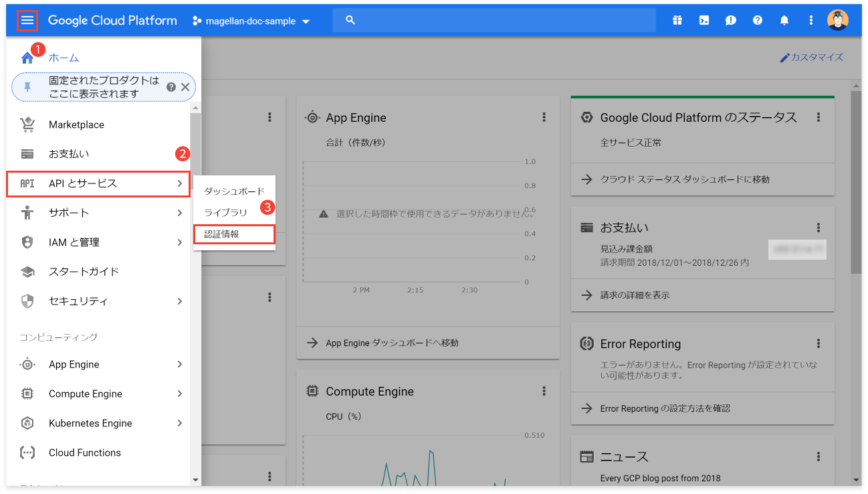This screenshot has width=868, height=494.
Task: Expand the Compute Engine submenu arrow
Action: click(180, 394)
